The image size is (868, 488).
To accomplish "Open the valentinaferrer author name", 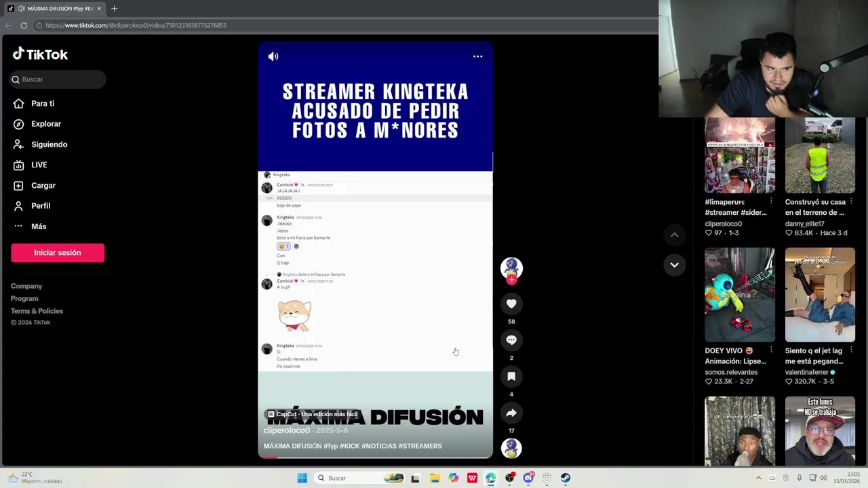I will 807,372.
